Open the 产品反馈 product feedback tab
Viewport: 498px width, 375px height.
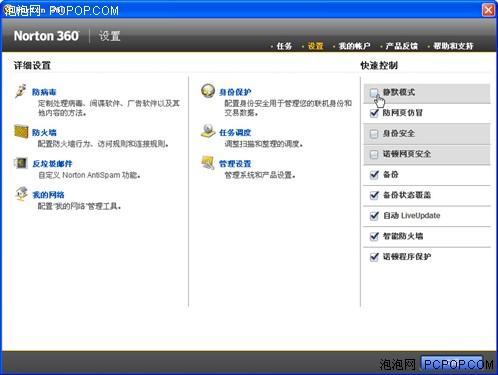[401, 46]
